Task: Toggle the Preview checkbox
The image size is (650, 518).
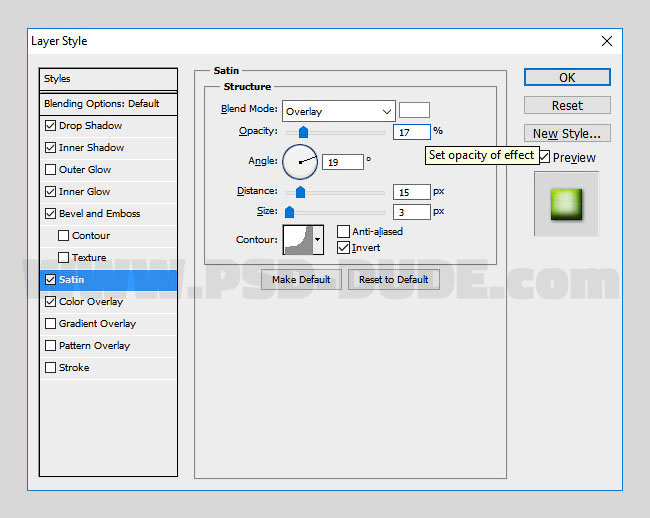Action: (544, 157)
